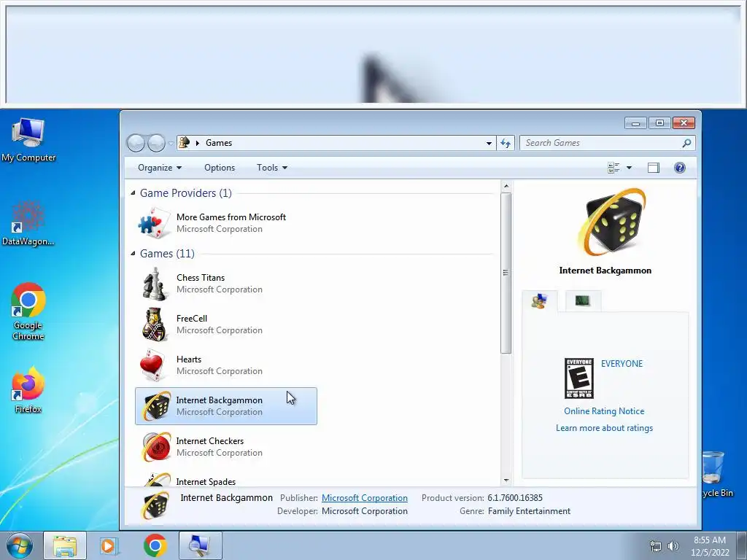Click the volume speaker tray icon

click(673, 546)
